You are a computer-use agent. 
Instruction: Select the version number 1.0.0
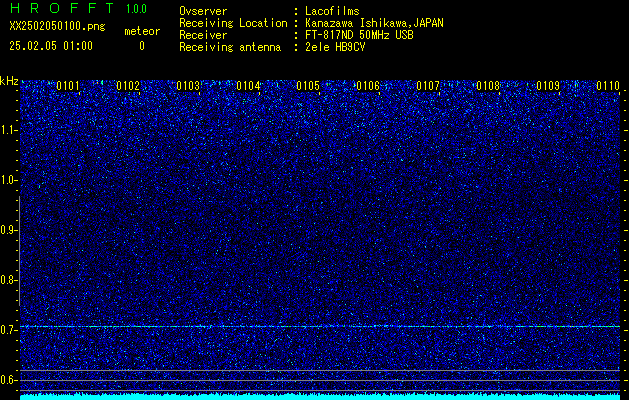coord(136,9)
